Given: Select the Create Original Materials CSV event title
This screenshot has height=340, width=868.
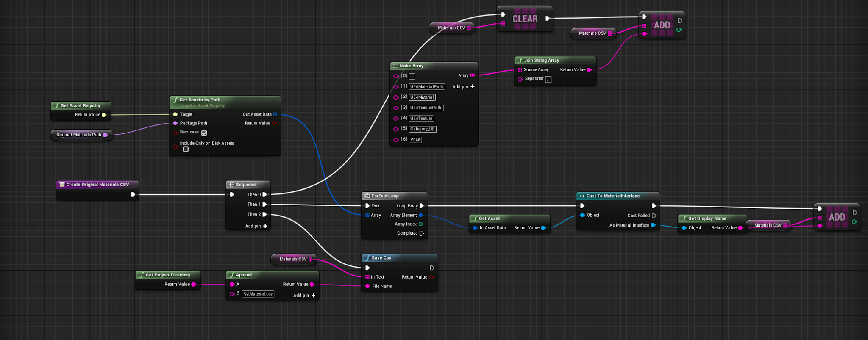Looking at the screenshot, I should [97, 185].
